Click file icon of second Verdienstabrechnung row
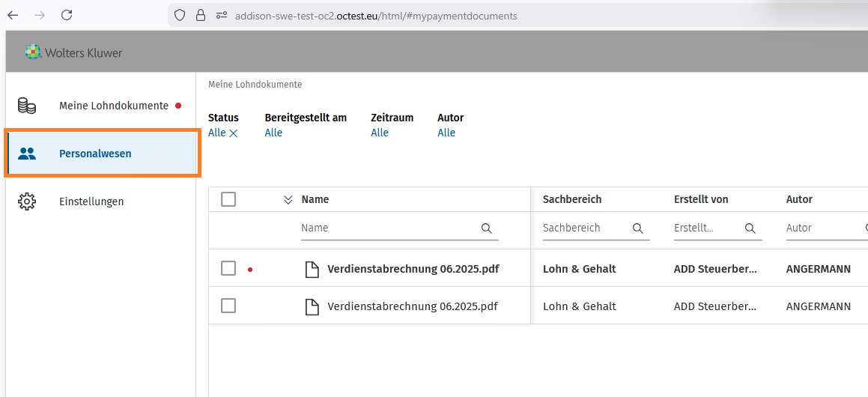Image resolution: width=868 pixels, height=397 pixels. pyautogui.click(x=313, y=306)
